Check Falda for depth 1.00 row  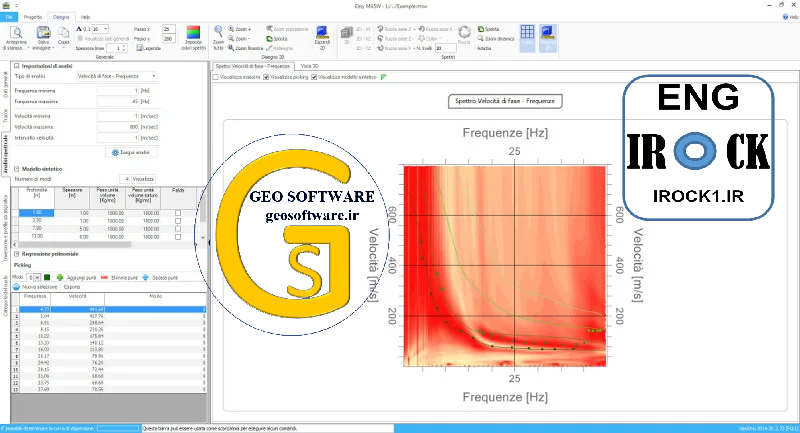[x=178, y=213]
